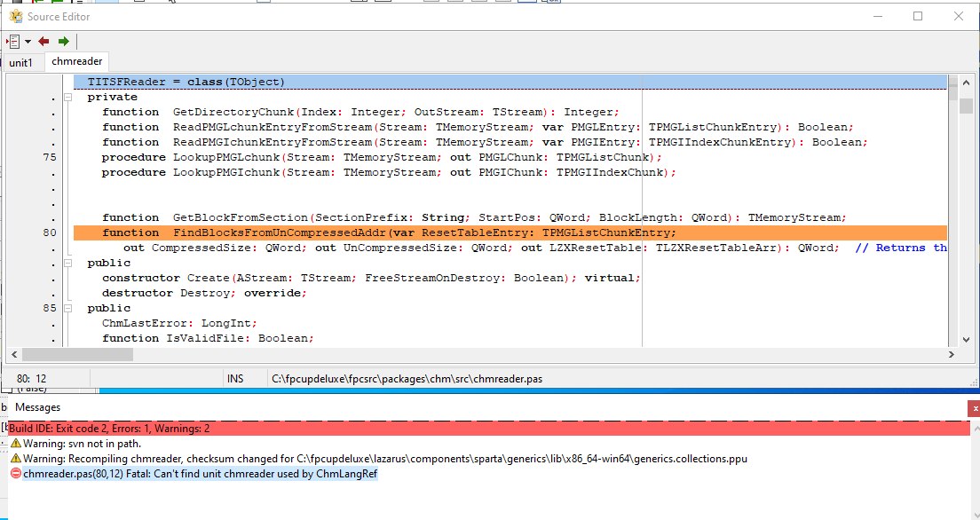Open the jump history dropdown arrow
The image size is (980, 520).
coord(28,42)
